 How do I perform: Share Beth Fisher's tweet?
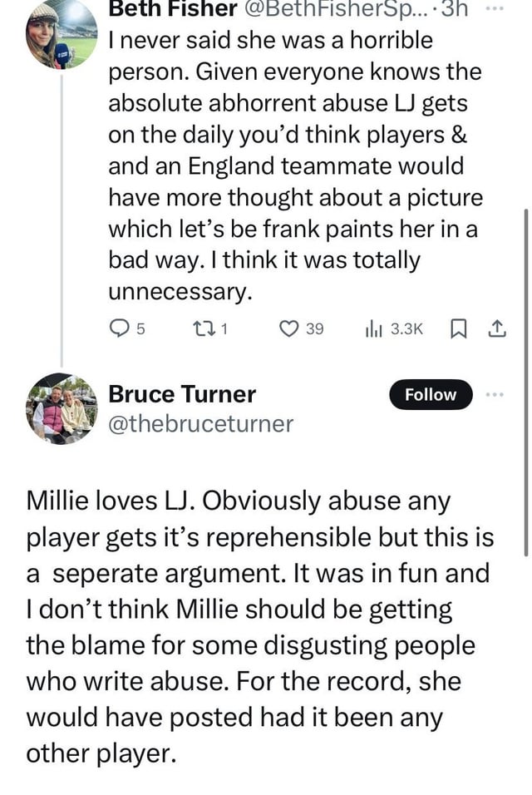496,330
